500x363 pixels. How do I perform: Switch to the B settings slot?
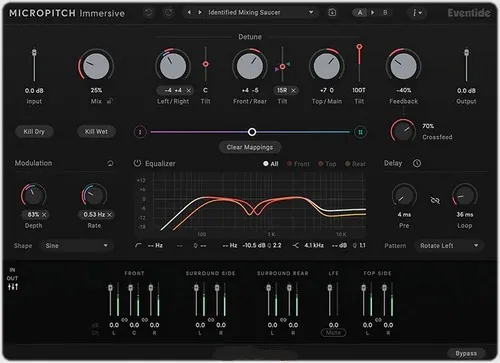tap(385, 13)
